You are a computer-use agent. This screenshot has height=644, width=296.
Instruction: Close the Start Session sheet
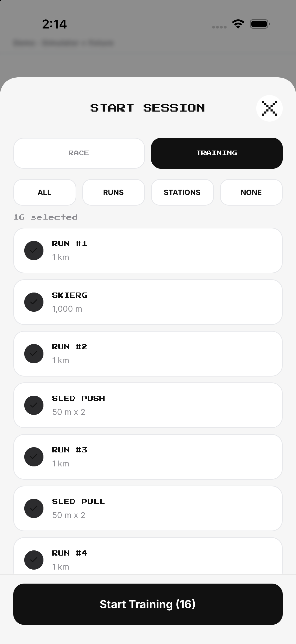(x=269, y=108)
